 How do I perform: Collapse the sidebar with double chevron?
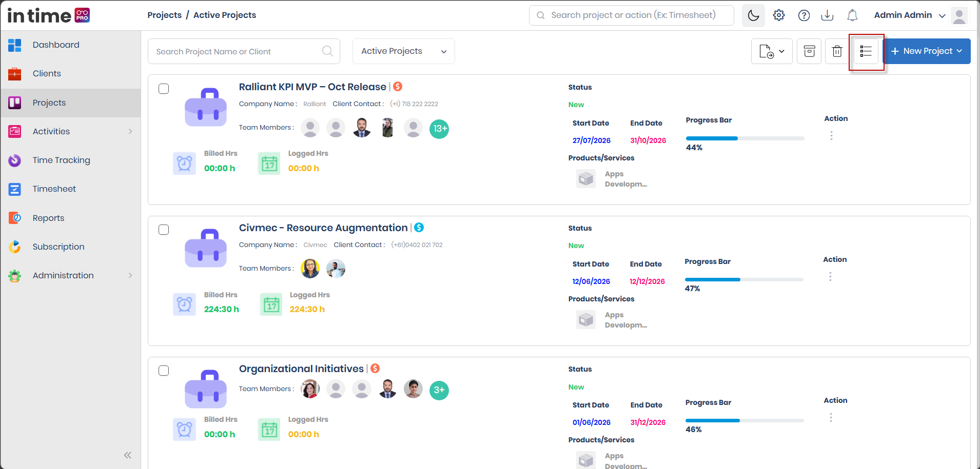tap(128, 455)
